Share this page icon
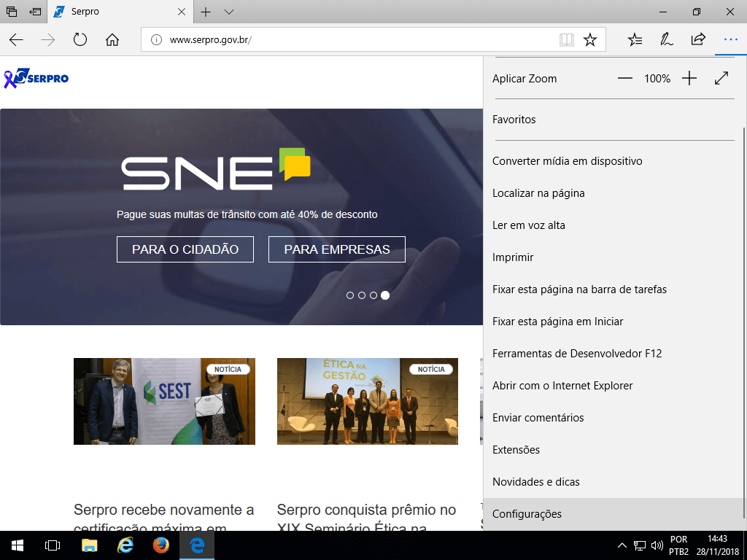Viewport: 747px width, 560px height. [x=698, y=40]
